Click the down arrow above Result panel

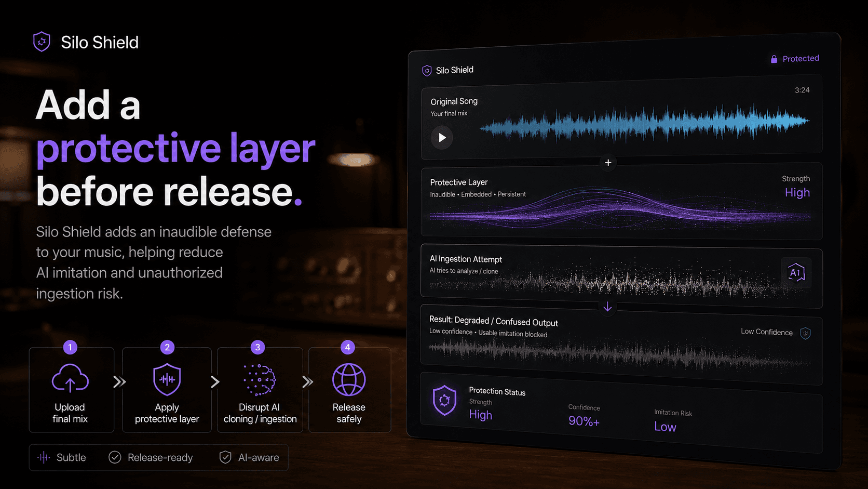click(607, 307)
